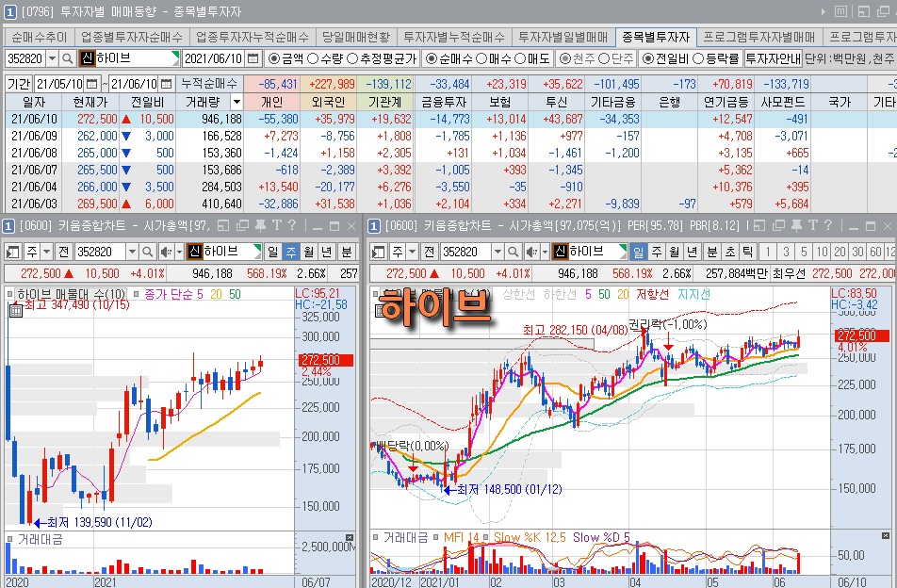Open the 주 type dropdown in the right chart

pos(412,252)
